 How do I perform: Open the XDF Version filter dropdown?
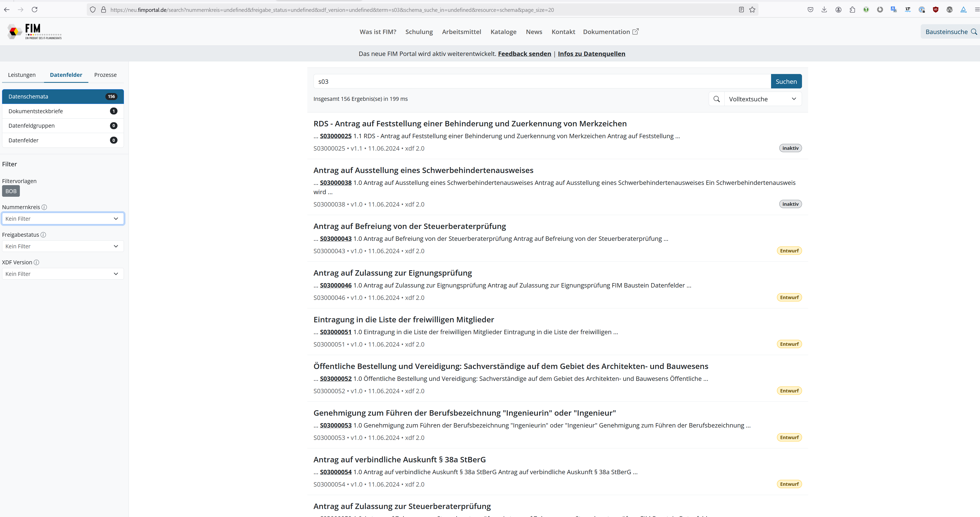tap(63, 274)
